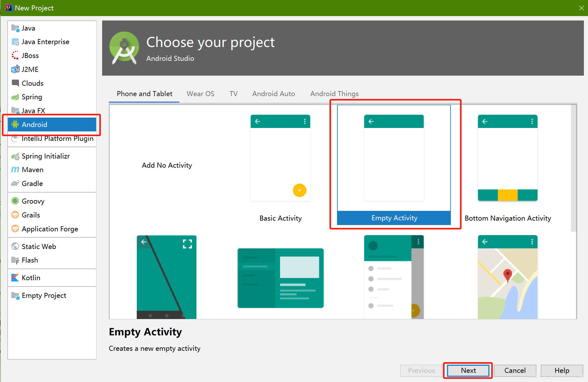Select the Application Forge entry
The image size is (588, 382).
pyautogui.click(x=52, y=229)
